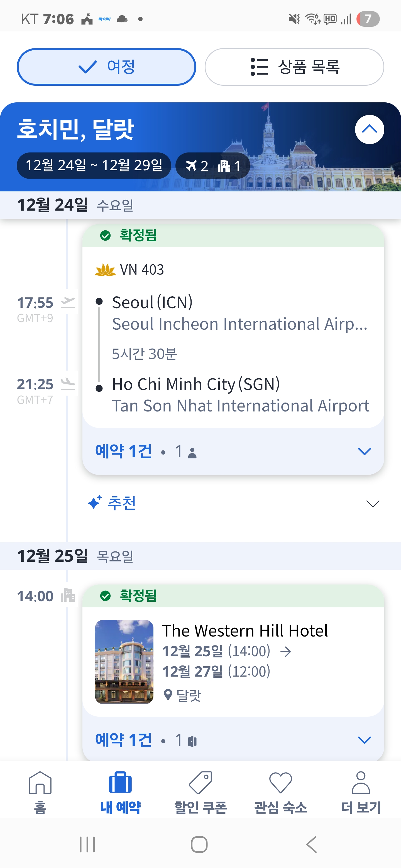This screenshot has width=401, height=868.
Task: Open the 더 보기 profile tab
Action: pyautogui.click(x=361, y=792)
